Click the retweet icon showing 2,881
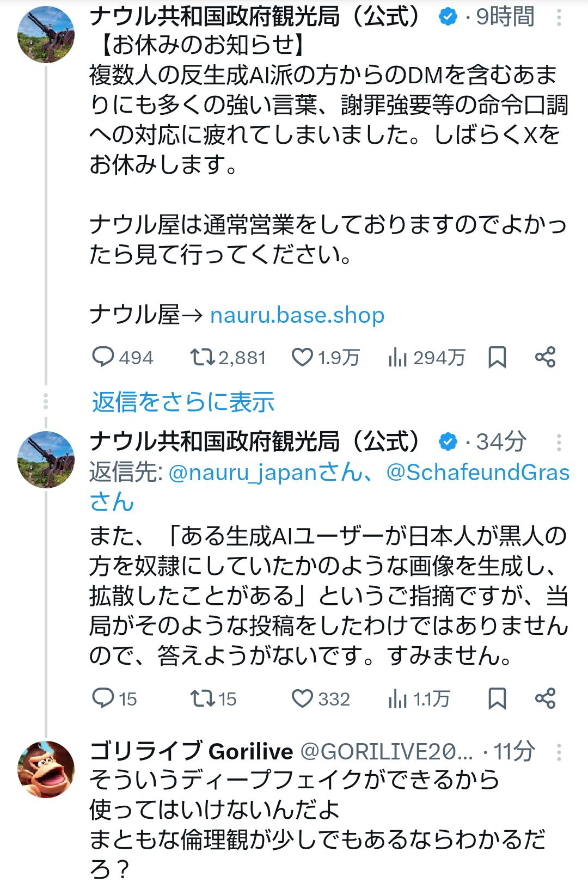The height and width of the screenshot is (895, 588). point(205,357)
